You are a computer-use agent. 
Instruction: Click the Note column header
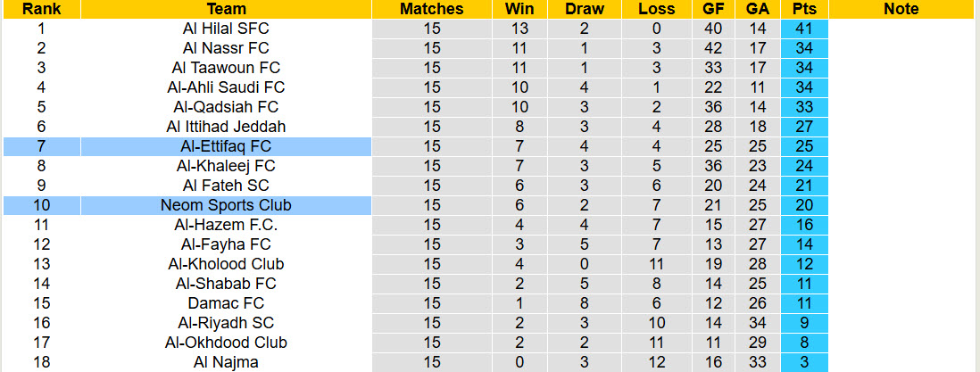click(x=901, y=9)
